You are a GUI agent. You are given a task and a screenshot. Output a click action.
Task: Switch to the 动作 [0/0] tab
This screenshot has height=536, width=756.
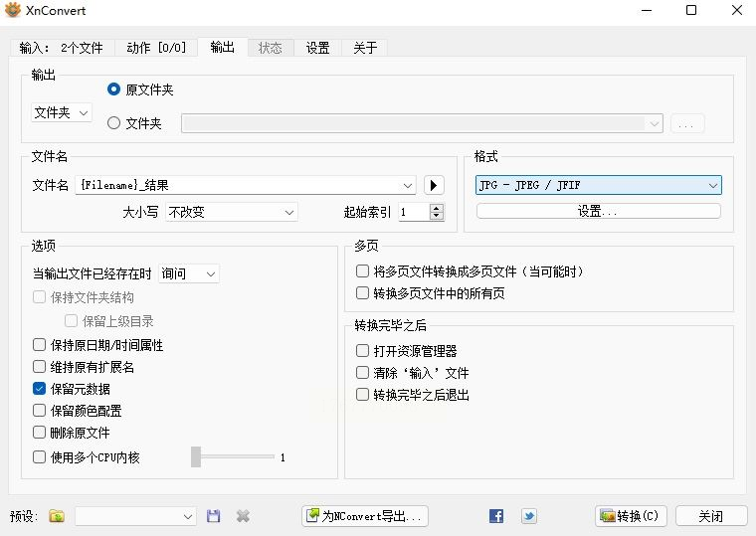click(156, 48)
